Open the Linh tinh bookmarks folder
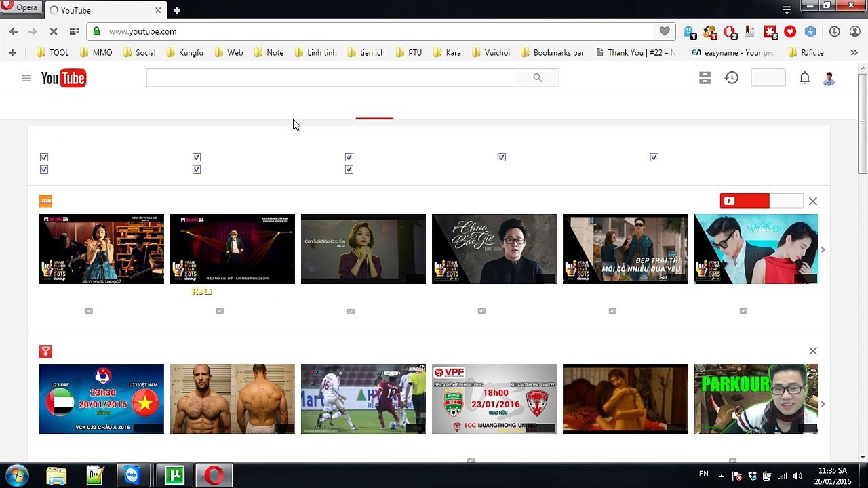 click(x=315, y=52)
